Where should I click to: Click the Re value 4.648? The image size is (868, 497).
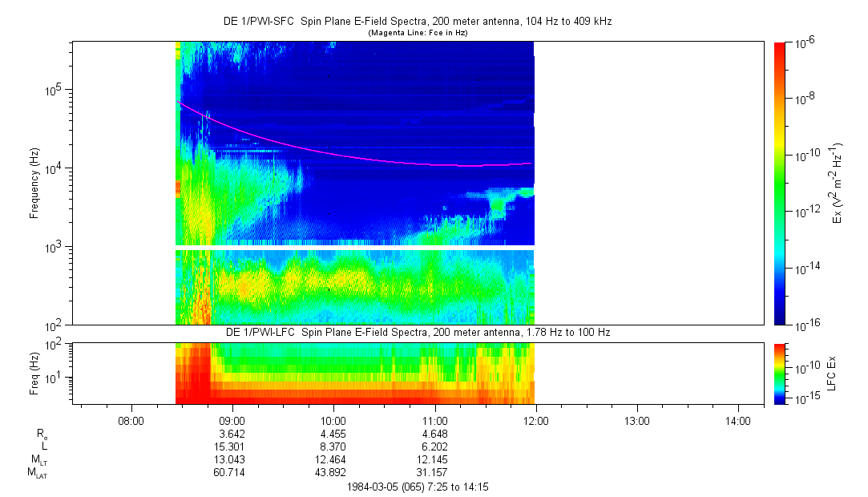434,433
